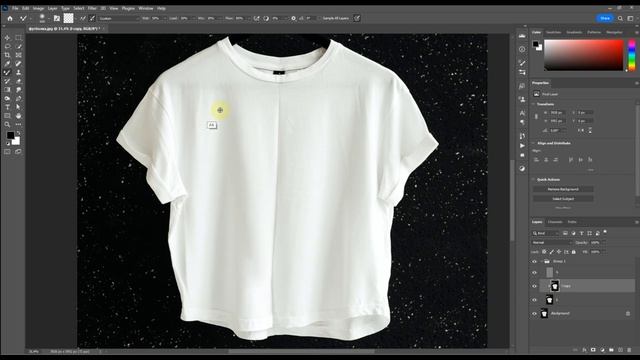Click the Share button
The image size is (640, 360).
click(x=605, y=18)
